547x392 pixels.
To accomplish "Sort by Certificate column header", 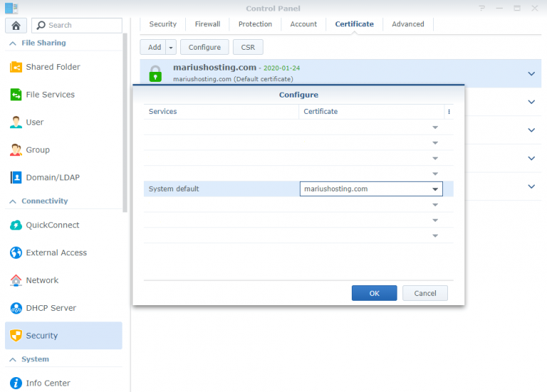I will tap(372, 112).
